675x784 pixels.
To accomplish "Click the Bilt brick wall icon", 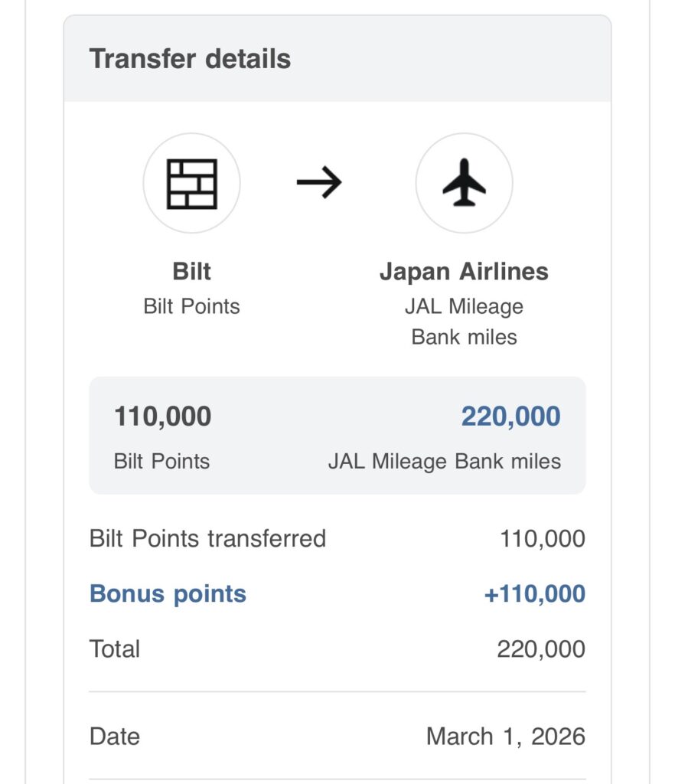I will click(191, 183).
